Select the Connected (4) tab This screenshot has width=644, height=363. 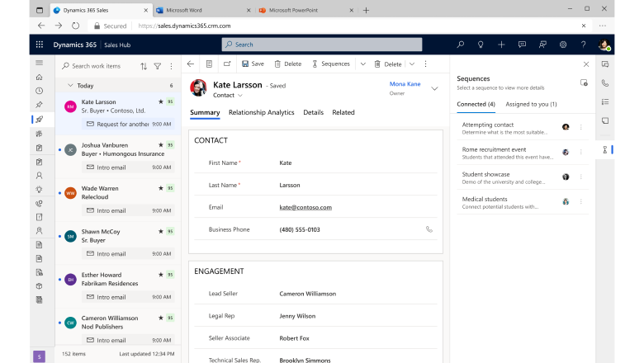click(476, 104)
